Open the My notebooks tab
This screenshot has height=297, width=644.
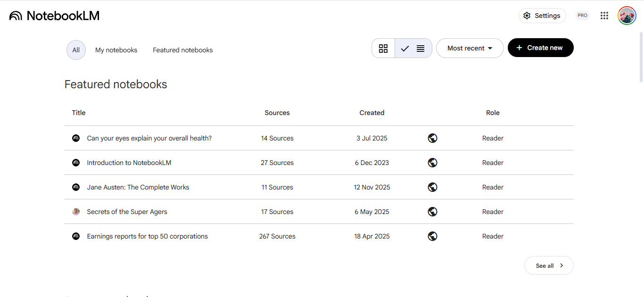[x=116, y=50]
